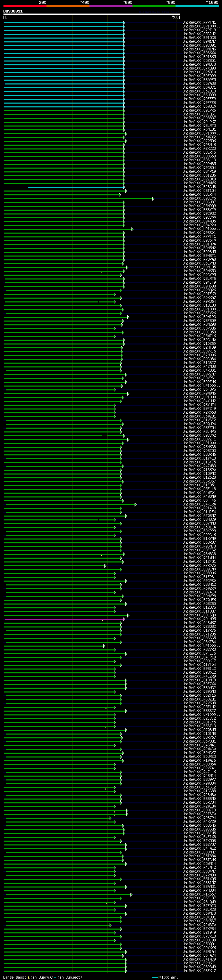Viewport: 222px width, 980px height.
Task: Click the red ~20% identity legend segment
Action: pyautogui.click(x=25, y=6)
